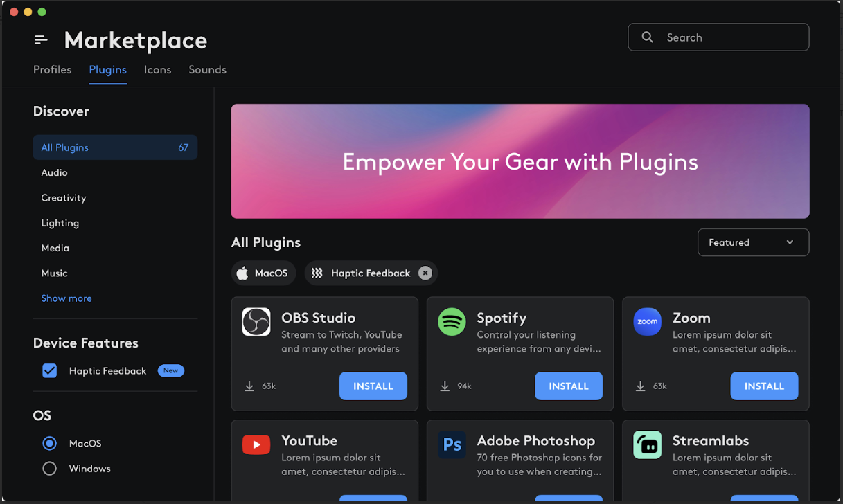This screenshot has height=504, width=843.
Task: Select the Windows radio button
Action: coord(49,469)
